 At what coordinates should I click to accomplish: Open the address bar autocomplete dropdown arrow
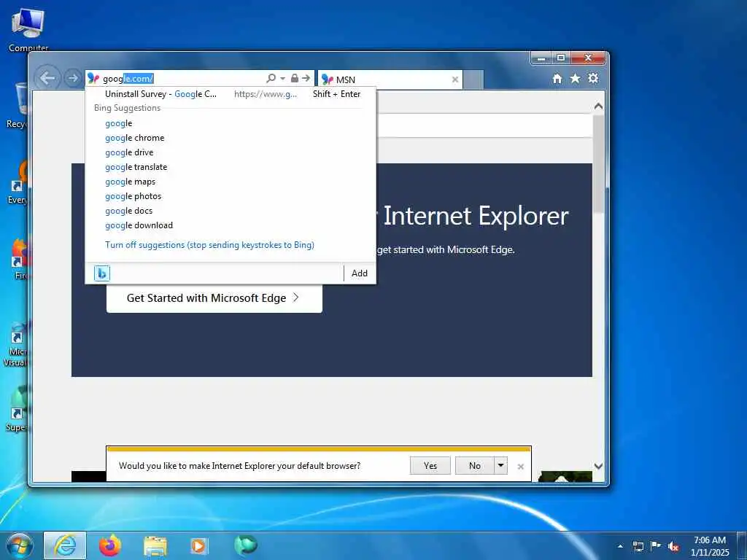pos(282,78)
